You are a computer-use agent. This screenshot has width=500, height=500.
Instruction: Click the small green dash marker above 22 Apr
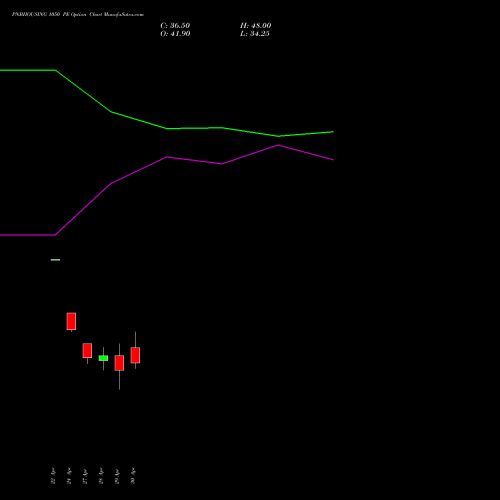click(x=55, y=260)
